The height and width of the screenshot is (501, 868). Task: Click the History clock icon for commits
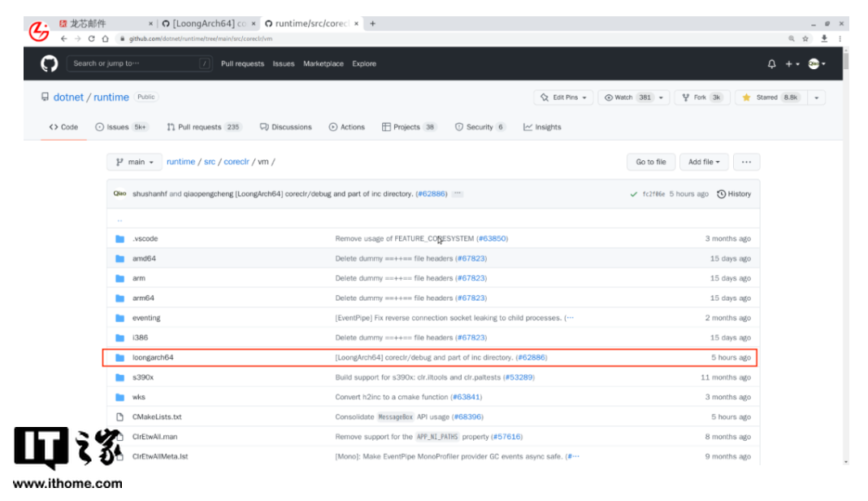pyautogui.click(x=722, y=194)
